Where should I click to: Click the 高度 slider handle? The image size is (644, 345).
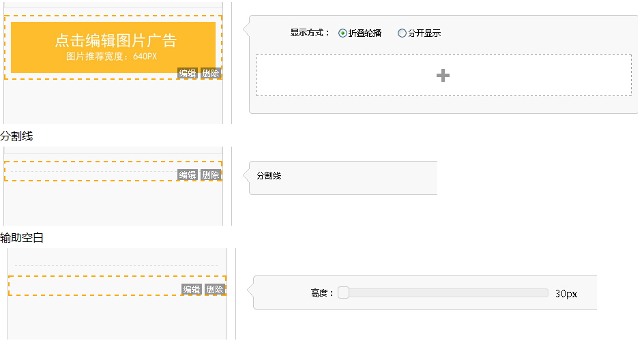coord(344,292)
